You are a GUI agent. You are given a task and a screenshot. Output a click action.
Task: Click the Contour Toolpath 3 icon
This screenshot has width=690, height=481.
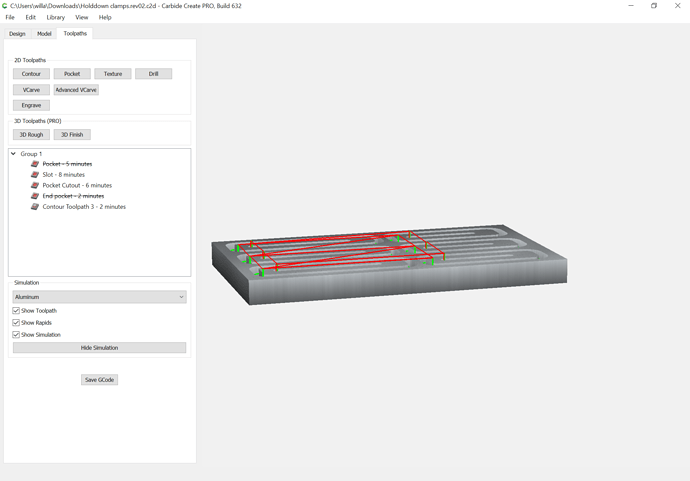tap(35, 206)
